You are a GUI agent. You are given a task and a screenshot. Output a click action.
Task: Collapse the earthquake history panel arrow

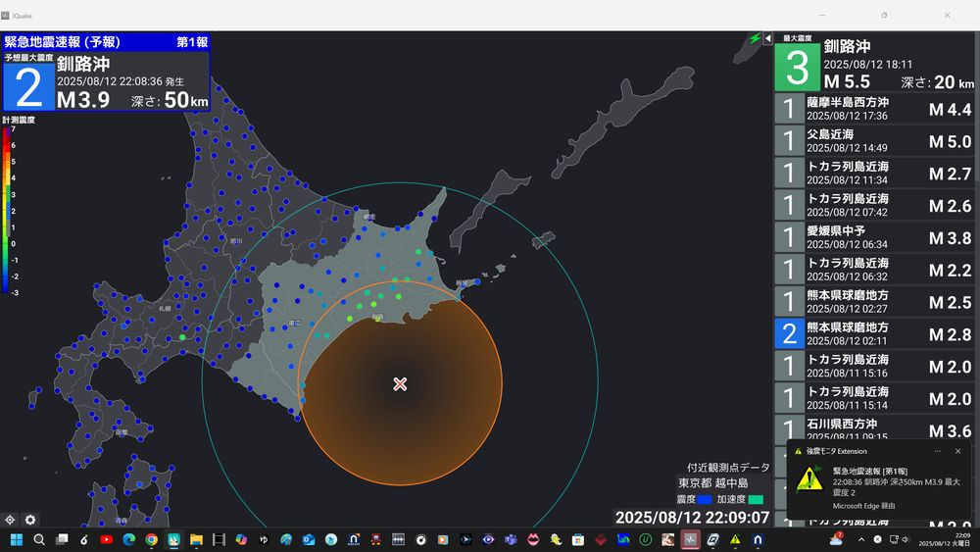(768, 39)
